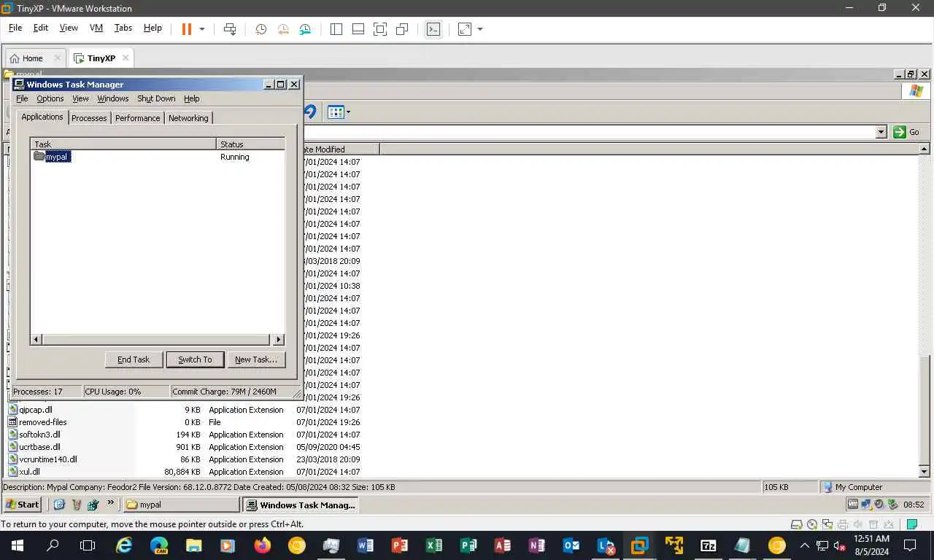Close the TinyXP tab
934x560 pixels.
126,58
